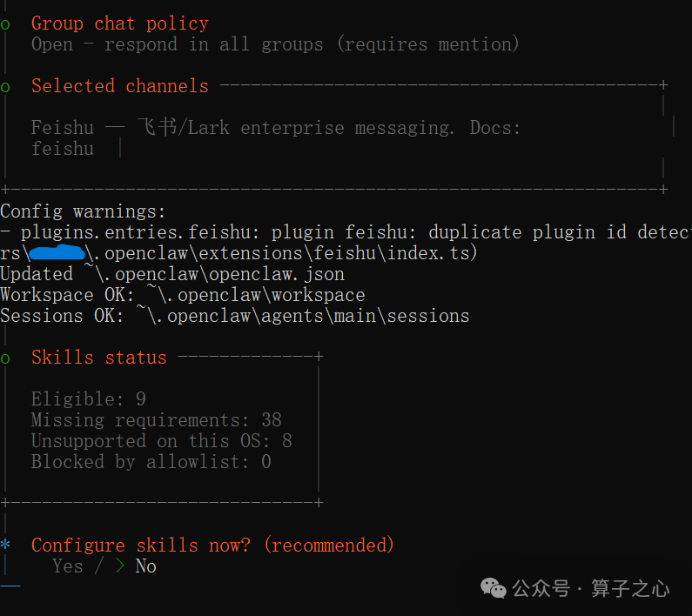Click green circle marker beside Selected channels
The image size is (692, 616).
tap(5, 87)
